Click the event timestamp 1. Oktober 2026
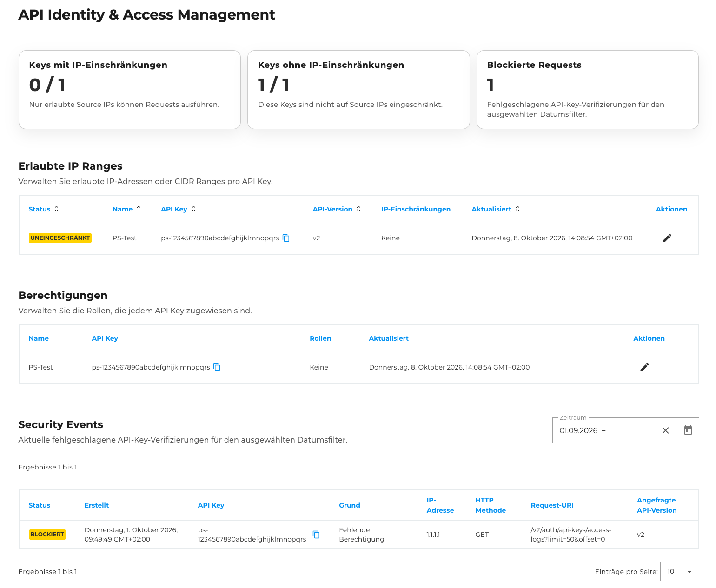This screenshot has height=588, width=716. click(x=131, y=535)
